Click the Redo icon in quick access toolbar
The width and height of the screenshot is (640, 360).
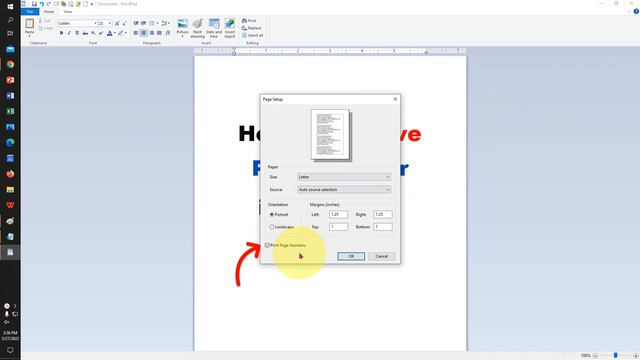tap(49, 4)
